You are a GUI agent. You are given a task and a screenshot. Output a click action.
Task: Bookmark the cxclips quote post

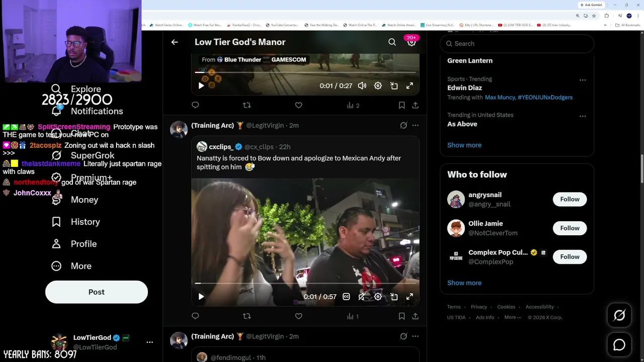[401, 316]
